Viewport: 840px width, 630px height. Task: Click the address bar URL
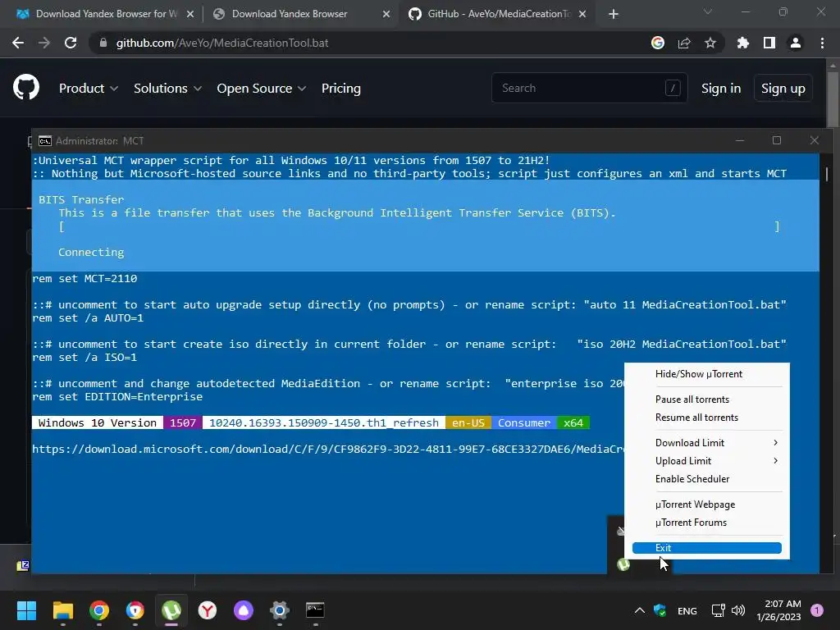coord(221,43)
